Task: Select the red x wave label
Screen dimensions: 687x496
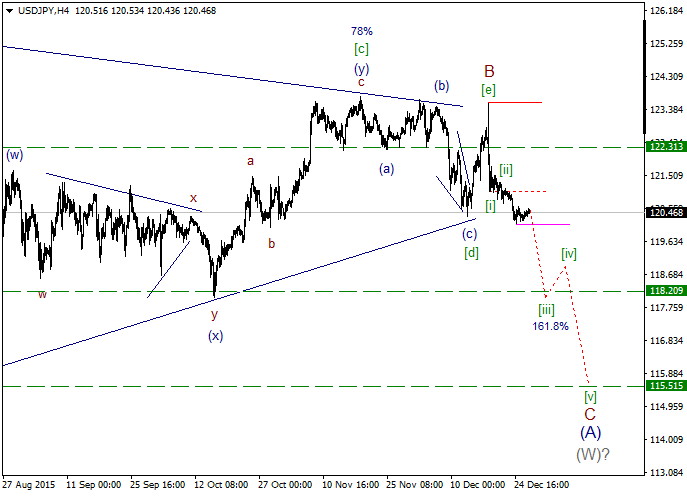Action: (x=193, y=198)
